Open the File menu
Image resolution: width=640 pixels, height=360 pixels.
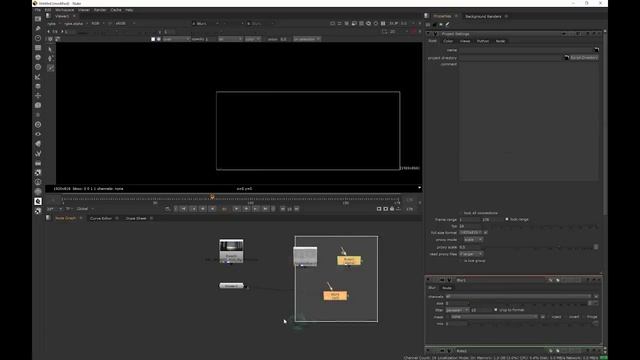tap(38, 10)
